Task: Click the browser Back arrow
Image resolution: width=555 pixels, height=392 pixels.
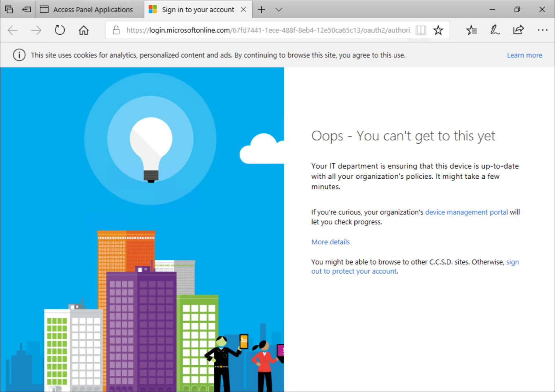Action: point(13,30)
